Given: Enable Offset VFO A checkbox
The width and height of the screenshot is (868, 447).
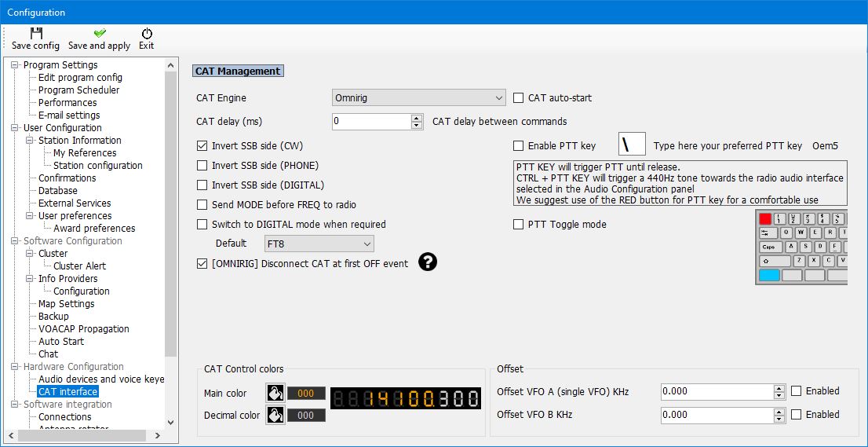Looking at the screenshot, I should (796, 391).
